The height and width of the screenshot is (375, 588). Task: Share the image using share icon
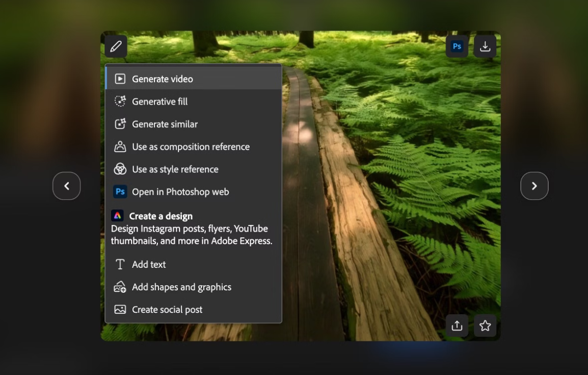[x=457, y=326]
